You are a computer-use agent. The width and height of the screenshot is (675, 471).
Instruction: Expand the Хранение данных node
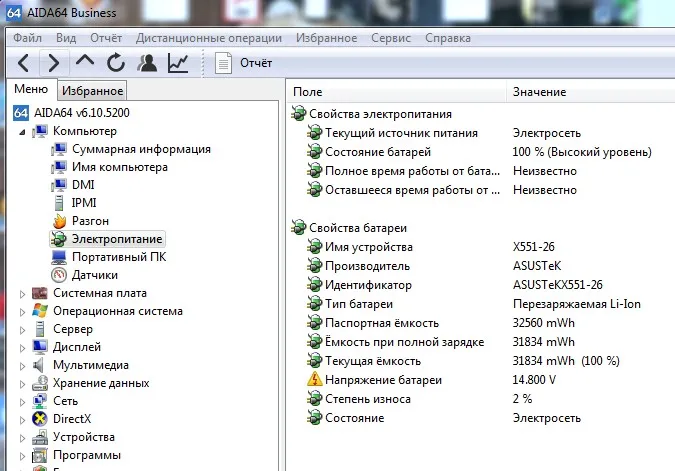pos(22,384)
